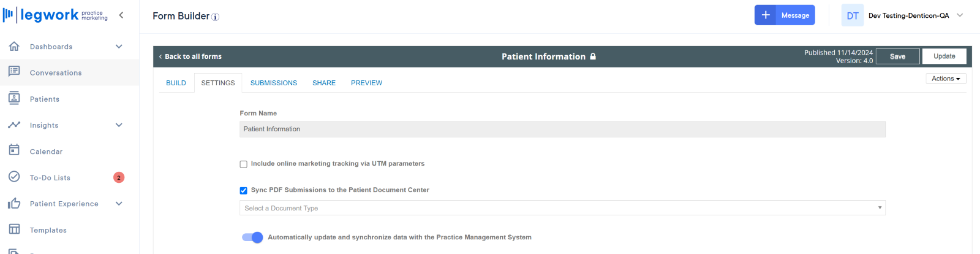Enable UTM parameters marketing tracking checkbox
Viewport: 980px width, 254px height.
[x=243, y=164]
